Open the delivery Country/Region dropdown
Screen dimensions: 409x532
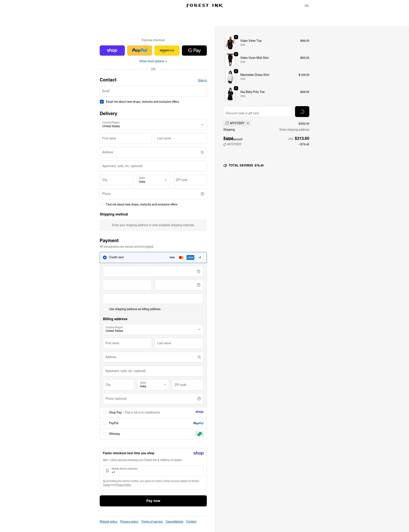(153, 125)
